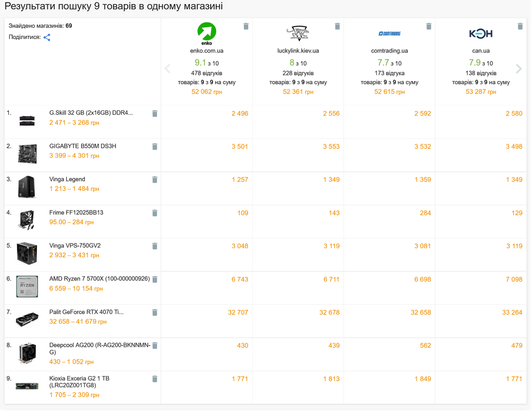Image resolution: width=532 pixels, height=411 pixels.
Task: Open the Kioxia SSD product thumbnail
Action: [27, 386]
